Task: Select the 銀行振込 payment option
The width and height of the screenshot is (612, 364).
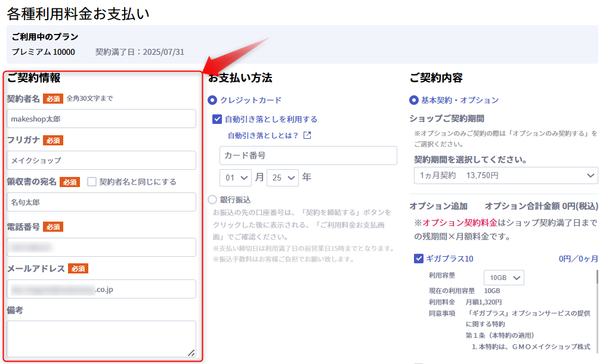Action: coord(212,200)
